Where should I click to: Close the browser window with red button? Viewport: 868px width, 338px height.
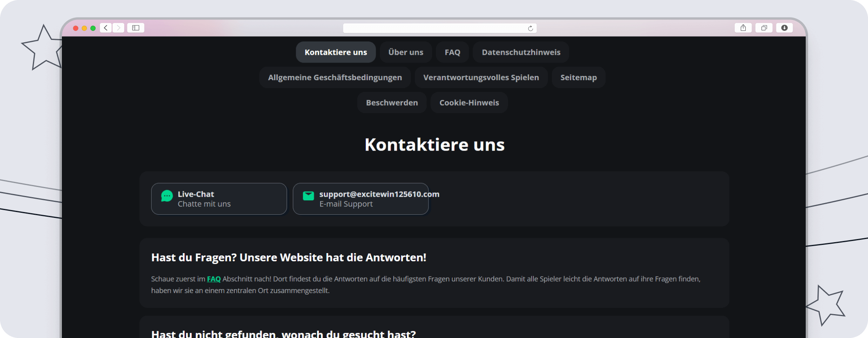(x=76, y=28)
